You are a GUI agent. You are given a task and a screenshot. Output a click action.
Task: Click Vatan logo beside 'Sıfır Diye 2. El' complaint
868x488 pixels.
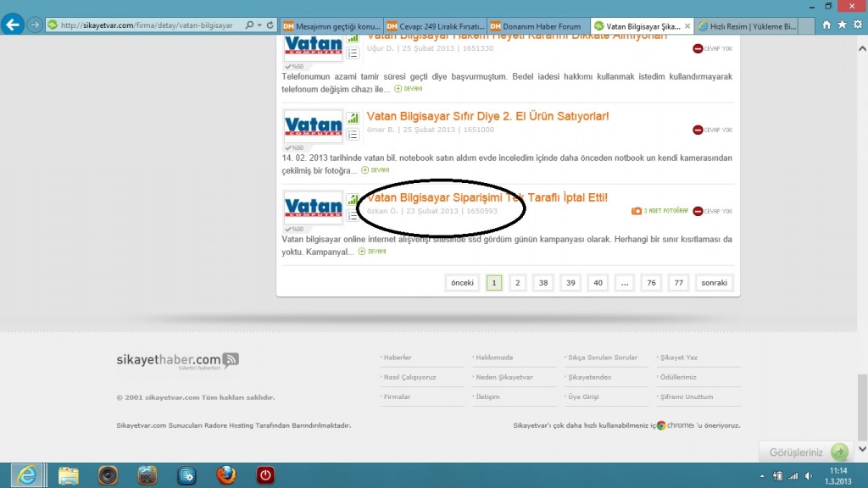(314, 127)
